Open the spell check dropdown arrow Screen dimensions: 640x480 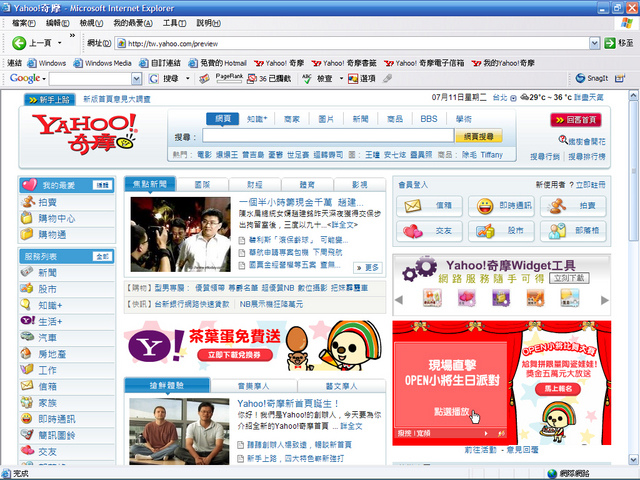[341, 78]
